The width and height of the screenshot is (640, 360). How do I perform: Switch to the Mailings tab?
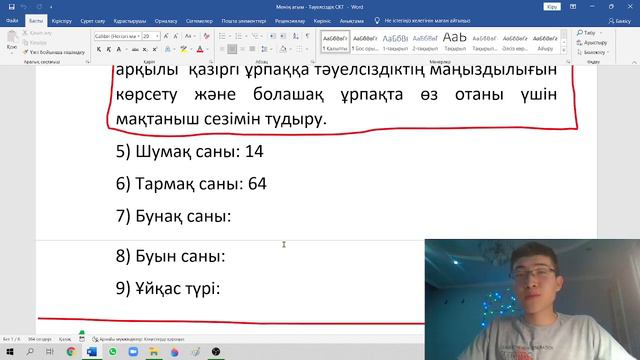point(244,21)
